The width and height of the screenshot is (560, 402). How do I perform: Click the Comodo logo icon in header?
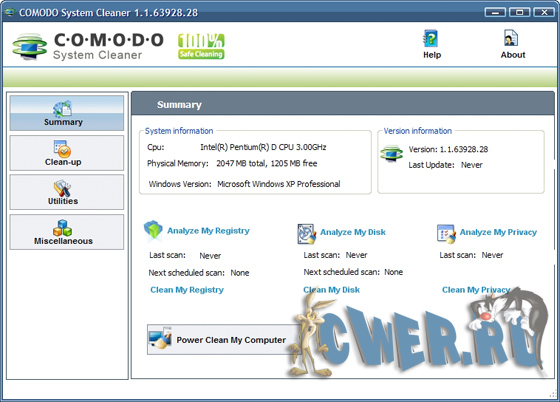tap(29, 46)
